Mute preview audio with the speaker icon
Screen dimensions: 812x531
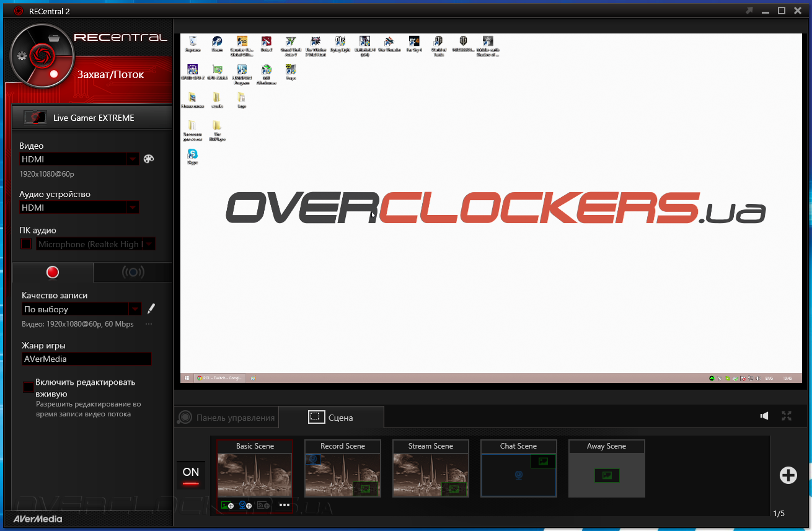coord(764,416)
